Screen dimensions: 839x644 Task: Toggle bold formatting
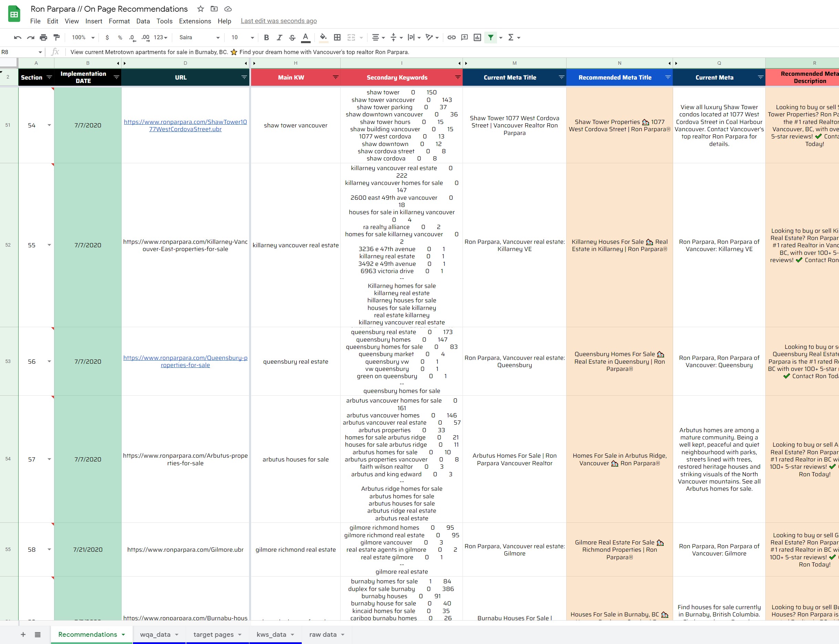[x=266, y=37]
